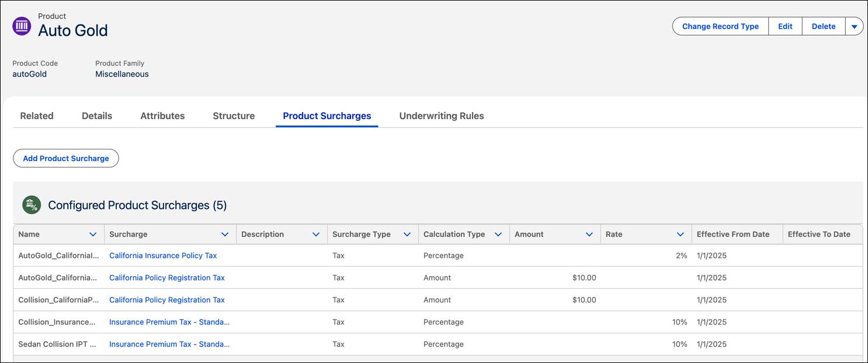Switch to the Underwriting Rules tab
Image resolution: width=868 pixels, height=363 pixels.
pos(442,116)
